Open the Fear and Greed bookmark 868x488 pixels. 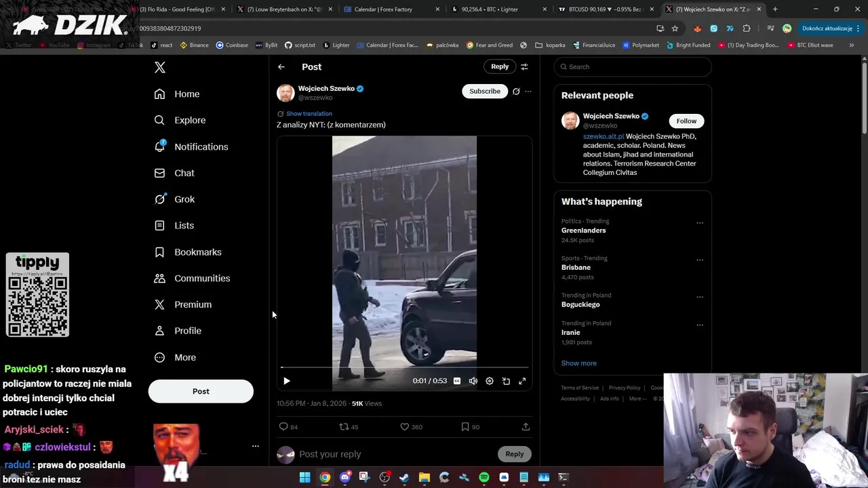tap(489, 45)
